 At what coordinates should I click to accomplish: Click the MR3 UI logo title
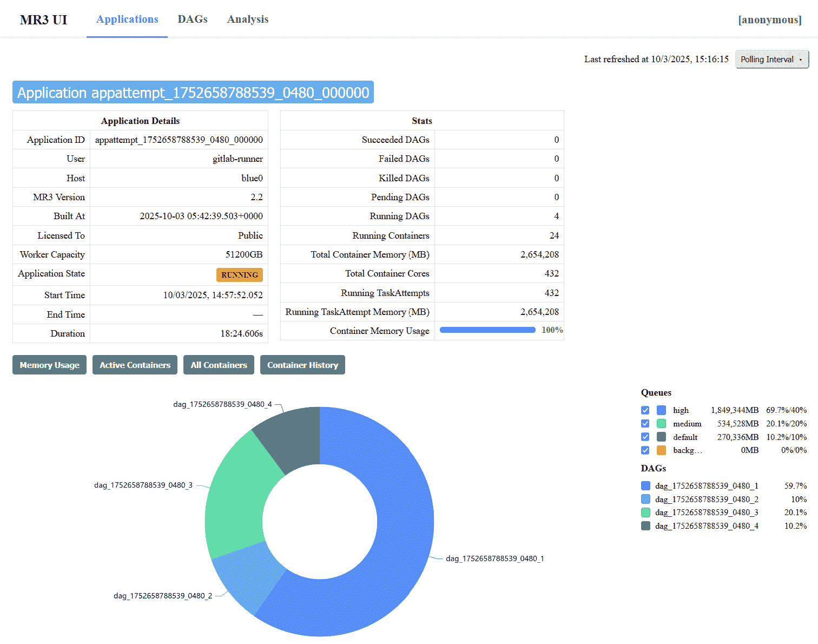click(x=44, y=20)
